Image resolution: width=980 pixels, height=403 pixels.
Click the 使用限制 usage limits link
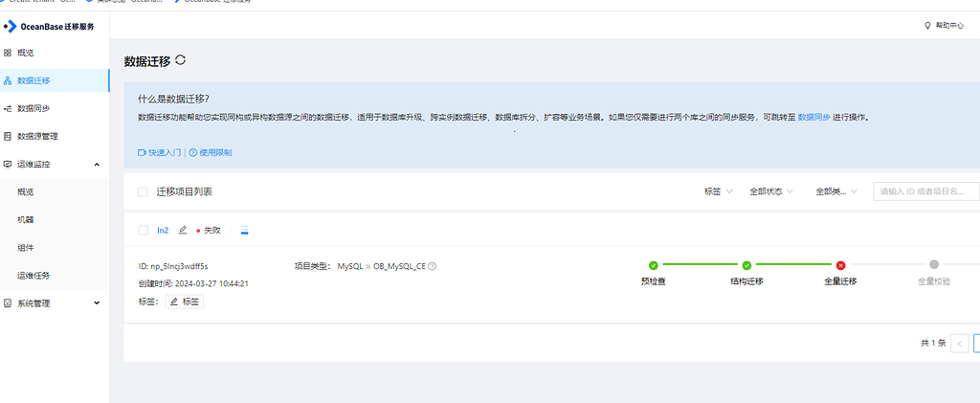click(215, 152)
